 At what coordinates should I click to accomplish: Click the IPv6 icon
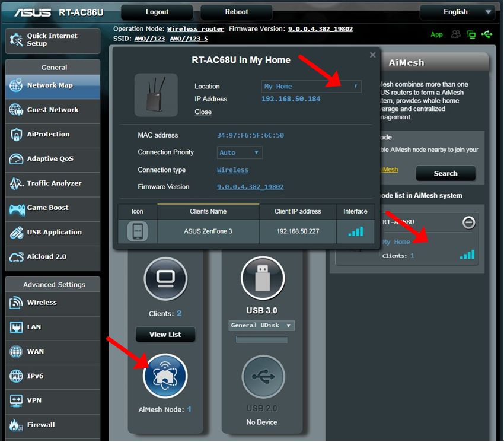tap(16, 376)
